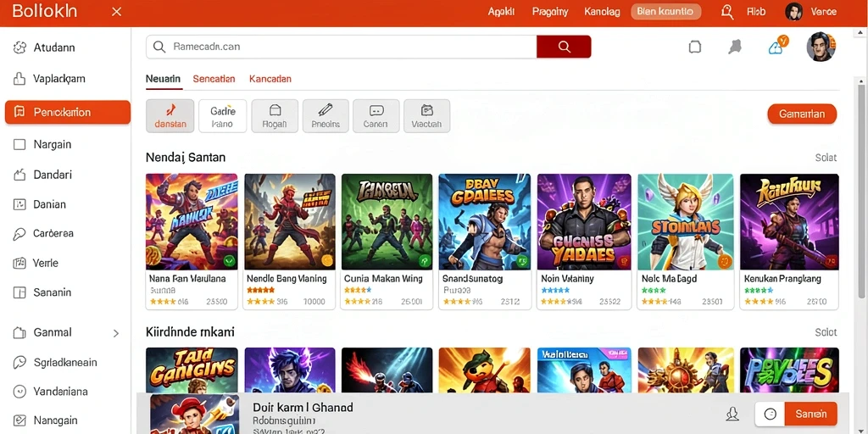The image size is (868, 434).
Task: Click the round face icon in bottom banner
Action: tap(770, 414)
